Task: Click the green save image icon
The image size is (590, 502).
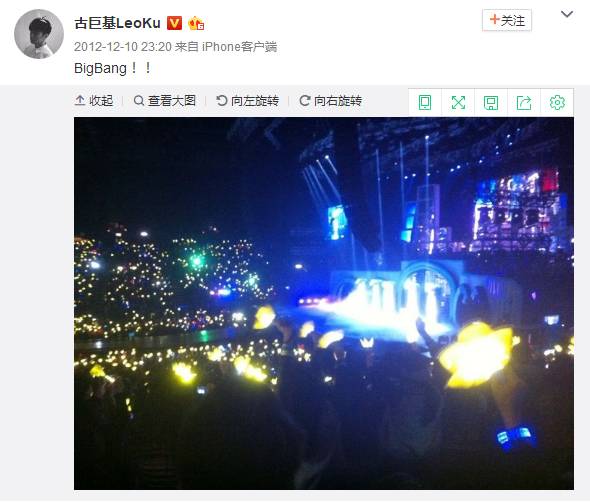Action: coord(491,102)
